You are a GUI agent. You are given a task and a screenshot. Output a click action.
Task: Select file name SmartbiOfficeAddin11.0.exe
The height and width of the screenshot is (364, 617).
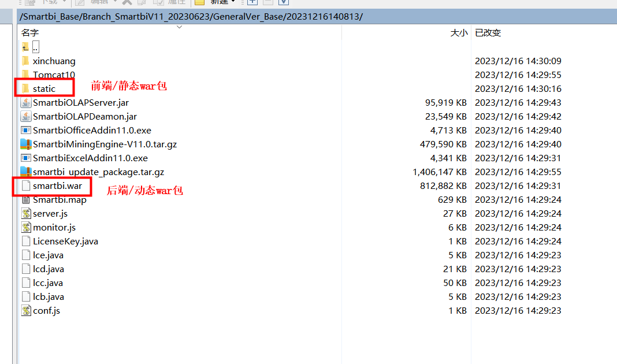point(92,130)
